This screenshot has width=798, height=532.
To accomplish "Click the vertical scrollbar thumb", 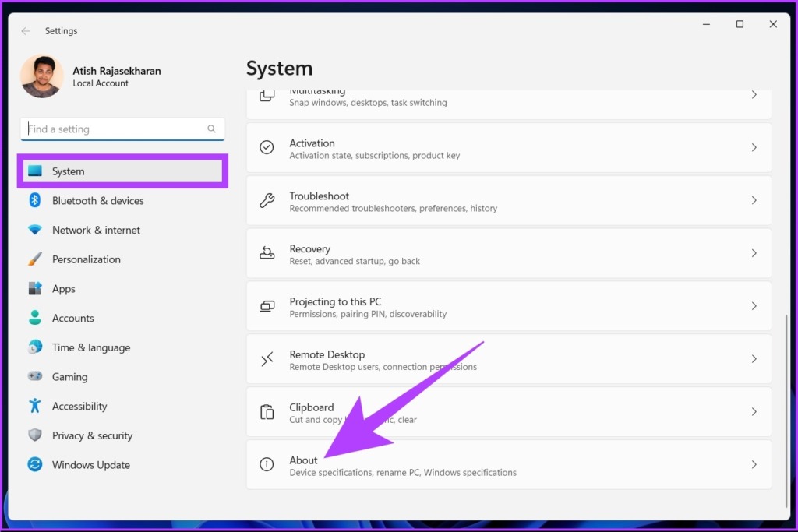I will [x=786, y=410].
